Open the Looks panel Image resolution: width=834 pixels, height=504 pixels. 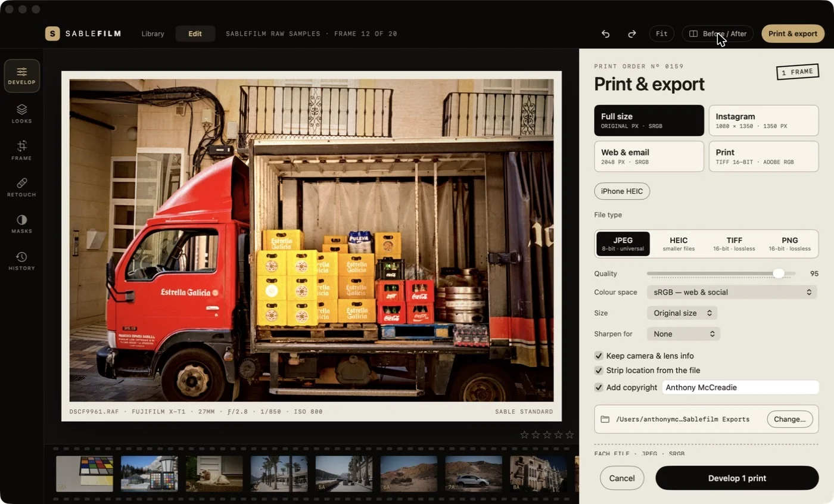(22, 113)
